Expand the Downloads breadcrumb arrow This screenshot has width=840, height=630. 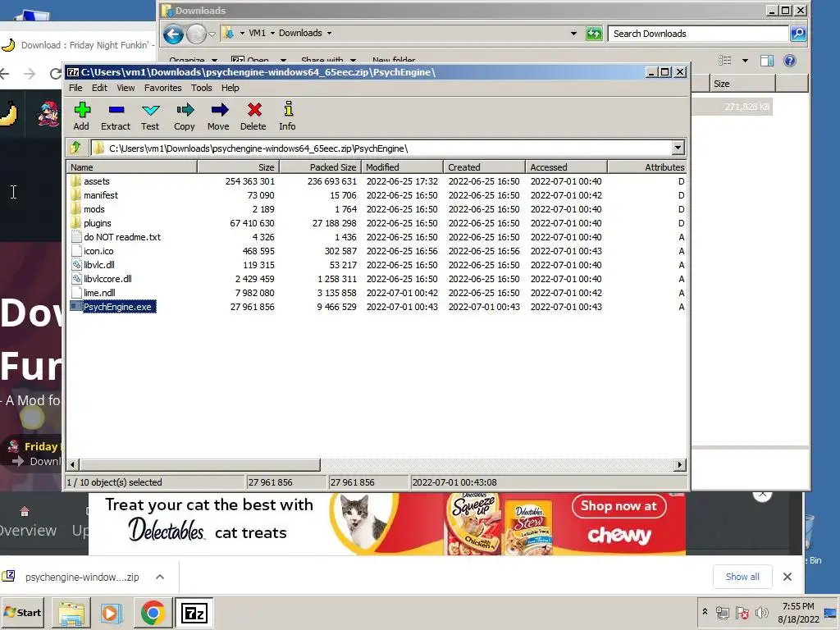[x=329, y=33]
